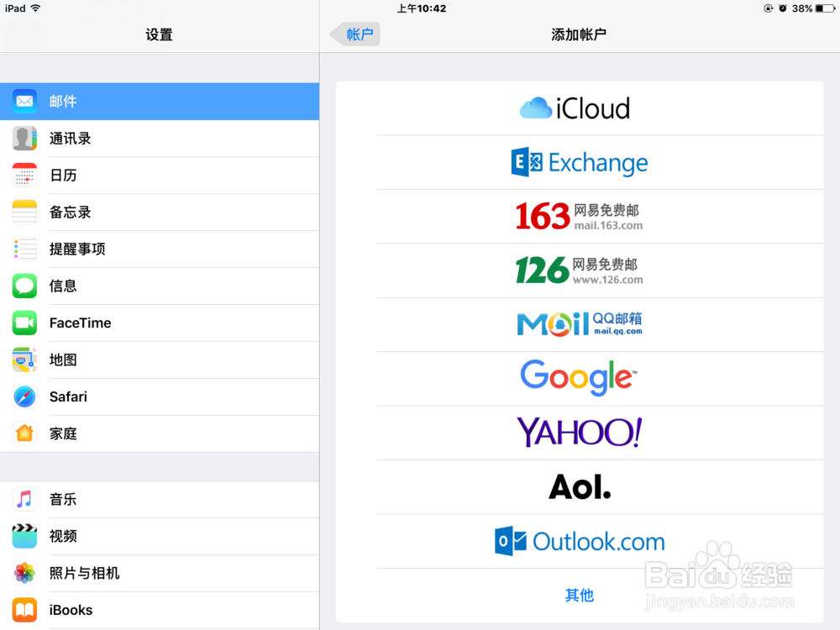Choose Outlook.com account type
The width and height of the screenshot is (840, 630).
pos(580,541)
